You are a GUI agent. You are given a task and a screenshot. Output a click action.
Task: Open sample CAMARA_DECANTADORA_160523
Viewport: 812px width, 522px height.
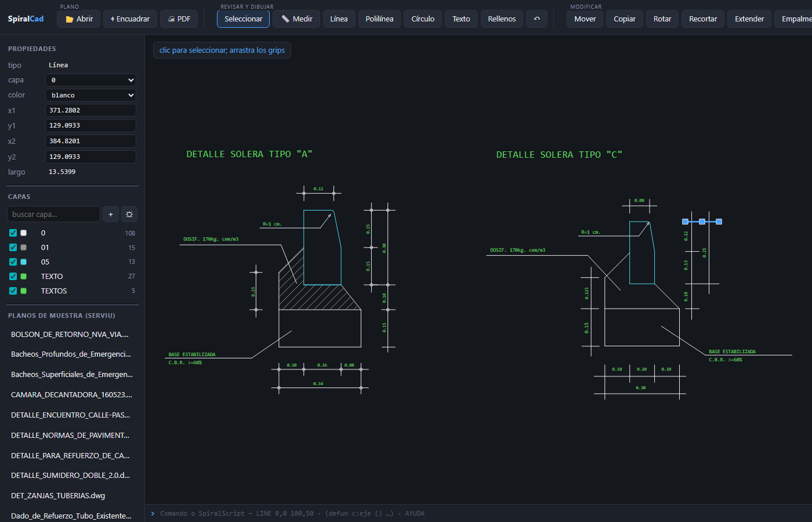(72, 395)
